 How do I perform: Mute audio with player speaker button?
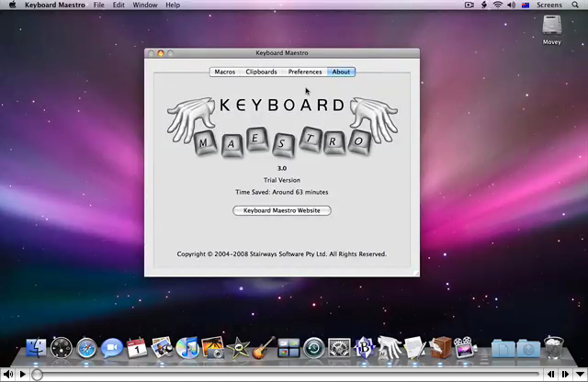8,374
